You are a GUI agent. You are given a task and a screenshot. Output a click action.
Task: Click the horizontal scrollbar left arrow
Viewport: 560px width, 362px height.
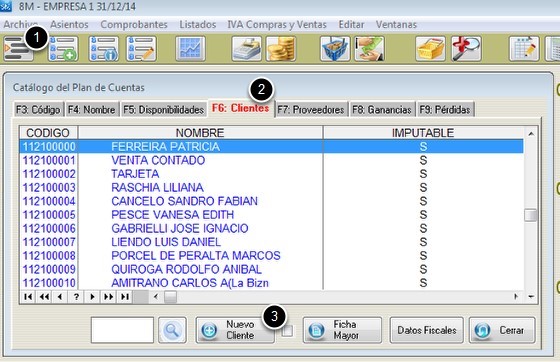(156, 297)
